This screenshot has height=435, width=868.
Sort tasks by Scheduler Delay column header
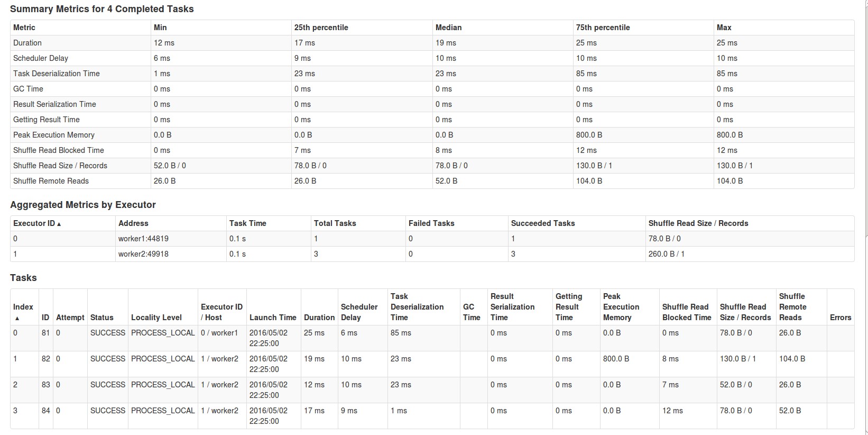click(359, 312)
